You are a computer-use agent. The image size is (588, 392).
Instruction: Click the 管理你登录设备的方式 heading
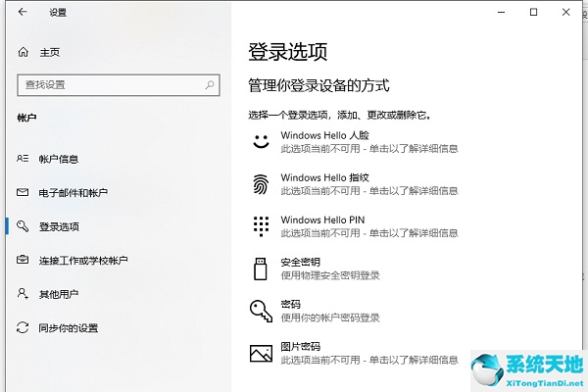click(x=318, y=85)
